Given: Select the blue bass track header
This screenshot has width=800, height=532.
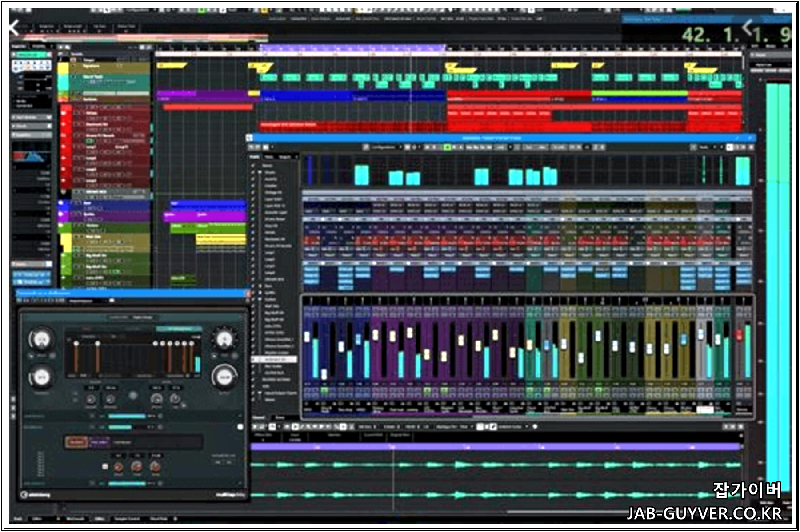Looking at the screenshot, I should tap(104, 205).
